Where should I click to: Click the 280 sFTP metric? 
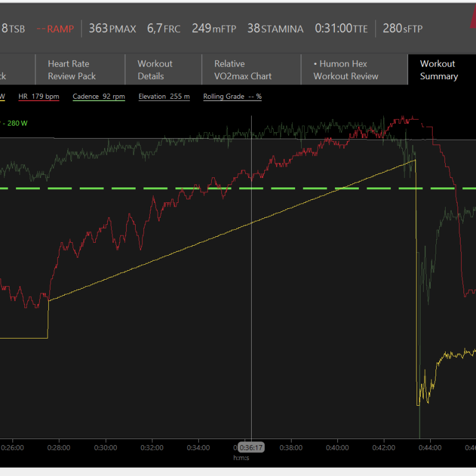(403, 29)
